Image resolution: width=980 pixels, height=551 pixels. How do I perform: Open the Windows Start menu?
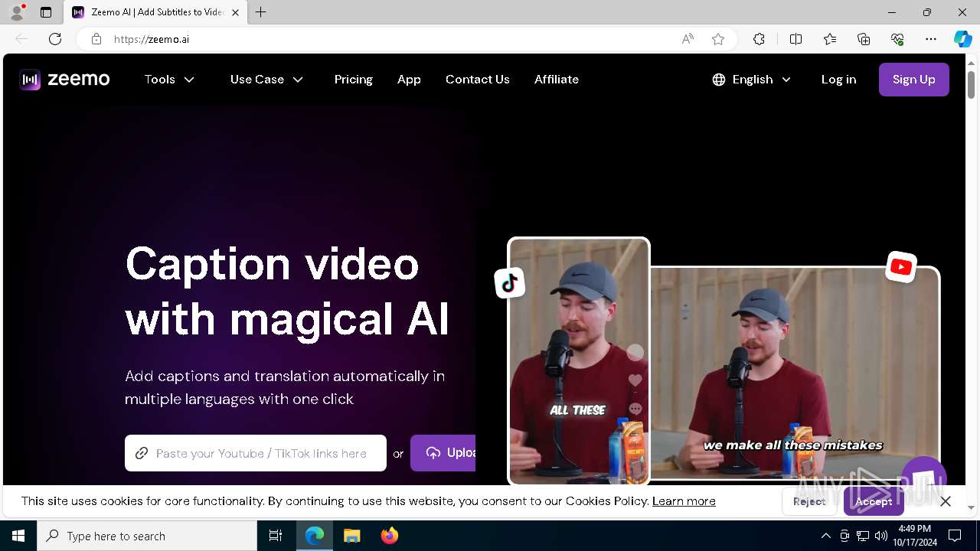point(18,536)
